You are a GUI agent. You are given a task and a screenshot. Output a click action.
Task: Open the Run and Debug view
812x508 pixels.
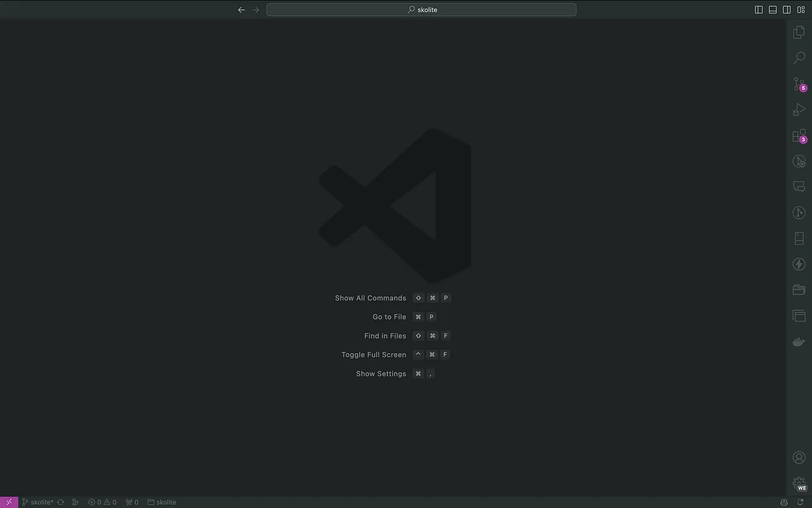coord(799,110)
